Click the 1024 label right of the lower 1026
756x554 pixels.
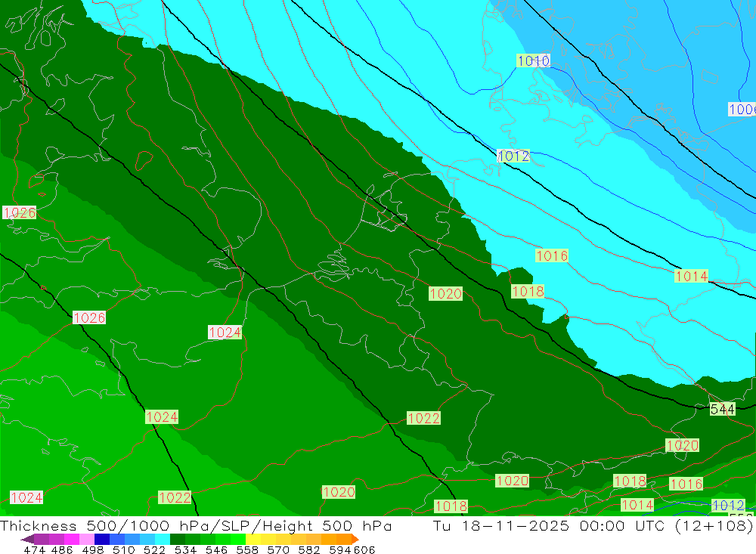[x=225, y=333]
